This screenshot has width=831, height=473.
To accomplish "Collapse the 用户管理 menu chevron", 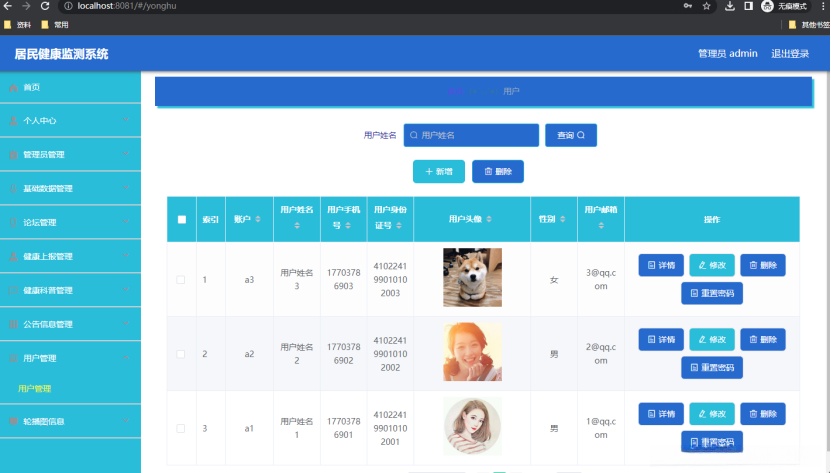I will pyautogui.click(x=126, y=357).
